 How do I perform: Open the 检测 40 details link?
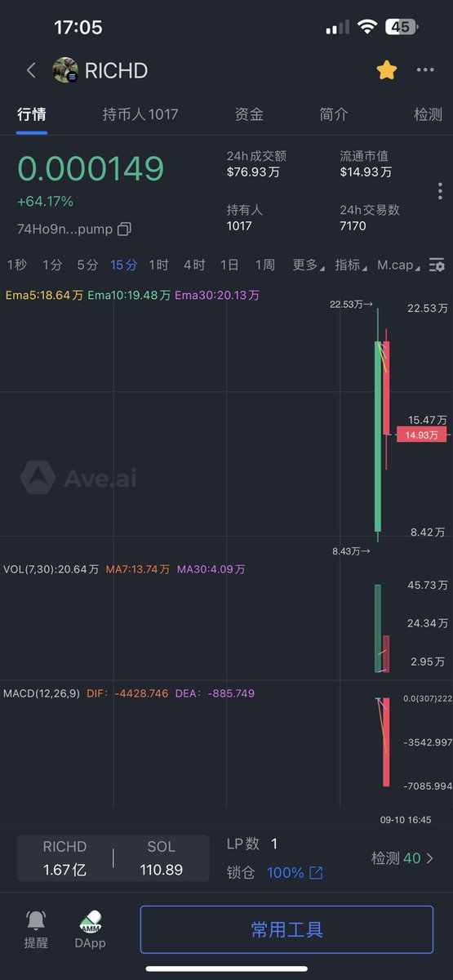[402, 858]
